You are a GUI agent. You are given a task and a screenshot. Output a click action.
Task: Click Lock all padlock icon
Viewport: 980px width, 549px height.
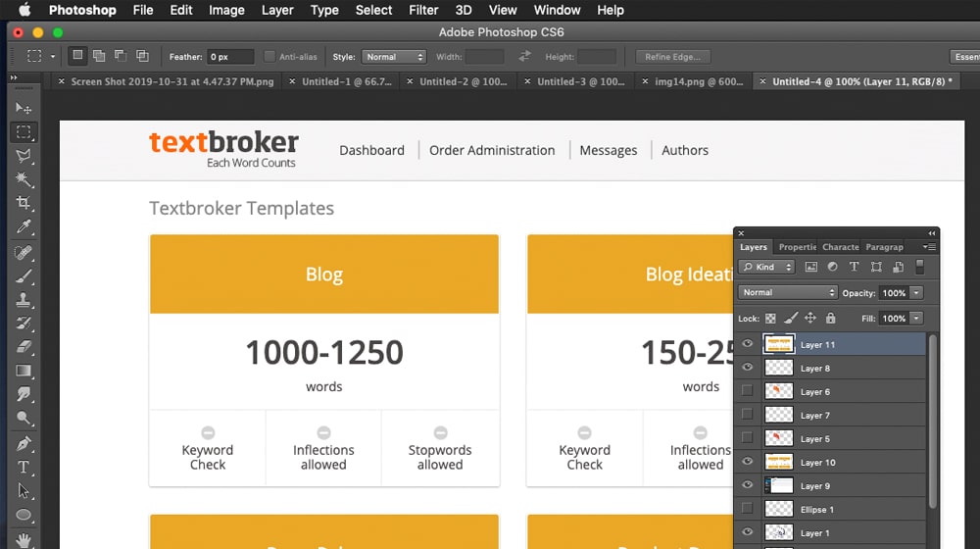point(830,319)
